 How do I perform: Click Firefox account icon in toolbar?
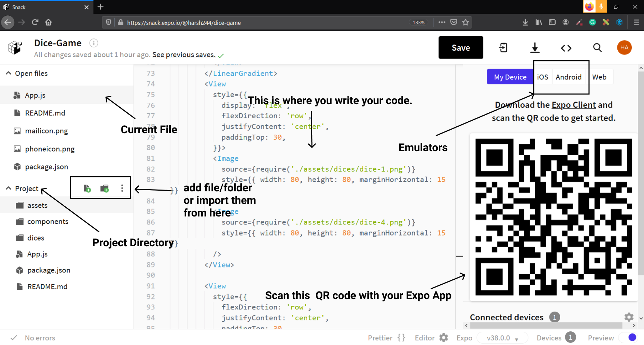[x=566, y=22]
